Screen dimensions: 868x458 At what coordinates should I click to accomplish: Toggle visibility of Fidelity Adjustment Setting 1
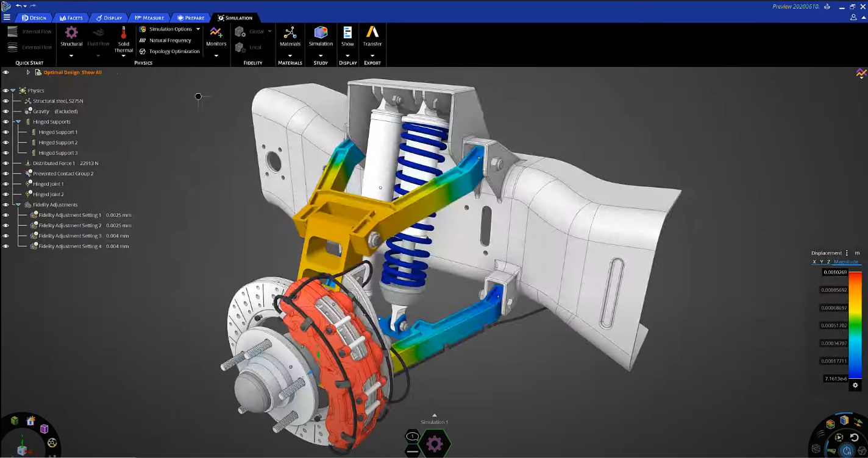5,215
